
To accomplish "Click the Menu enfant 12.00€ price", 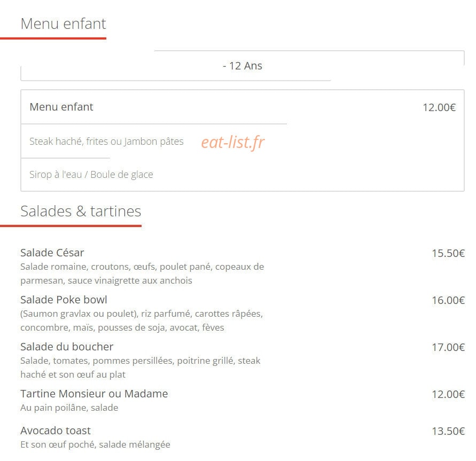I will [x=439, y=107].
